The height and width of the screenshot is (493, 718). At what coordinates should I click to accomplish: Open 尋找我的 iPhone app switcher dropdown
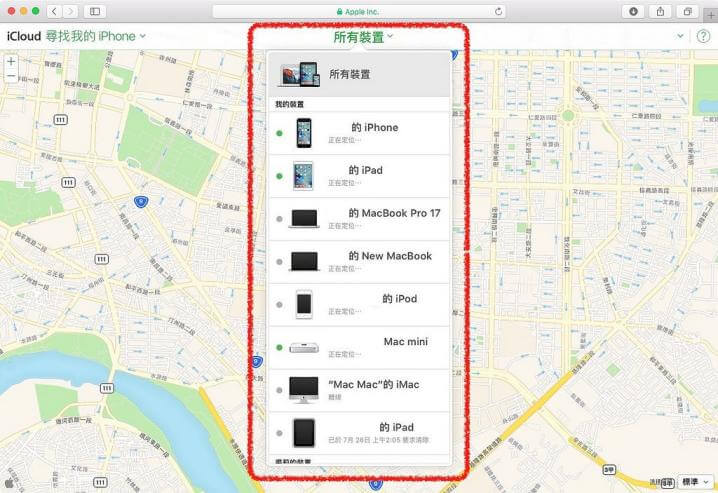tap(96, 36)
